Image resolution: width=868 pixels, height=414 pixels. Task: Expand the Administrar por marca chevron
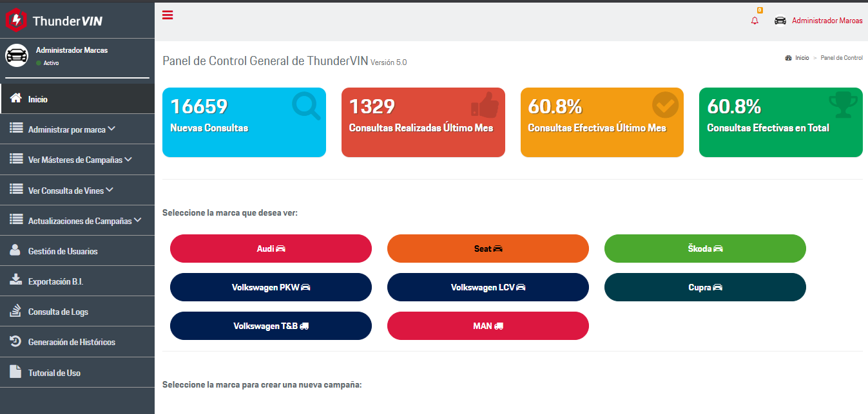(111, 129)
